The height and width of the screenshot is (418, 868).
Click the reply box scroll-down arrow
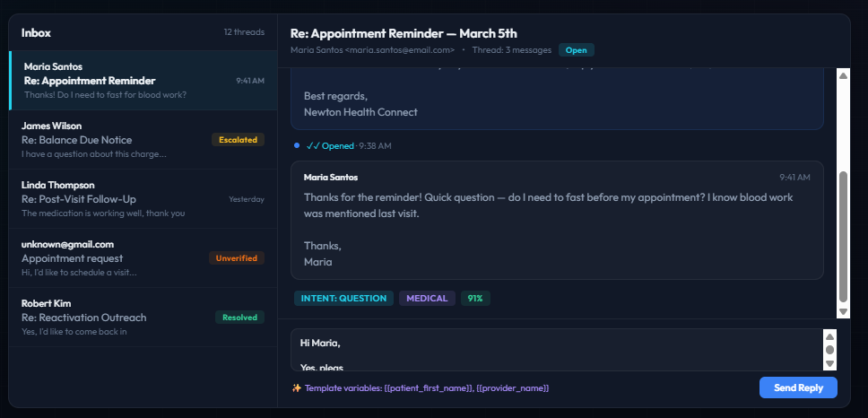pos(829,363)
